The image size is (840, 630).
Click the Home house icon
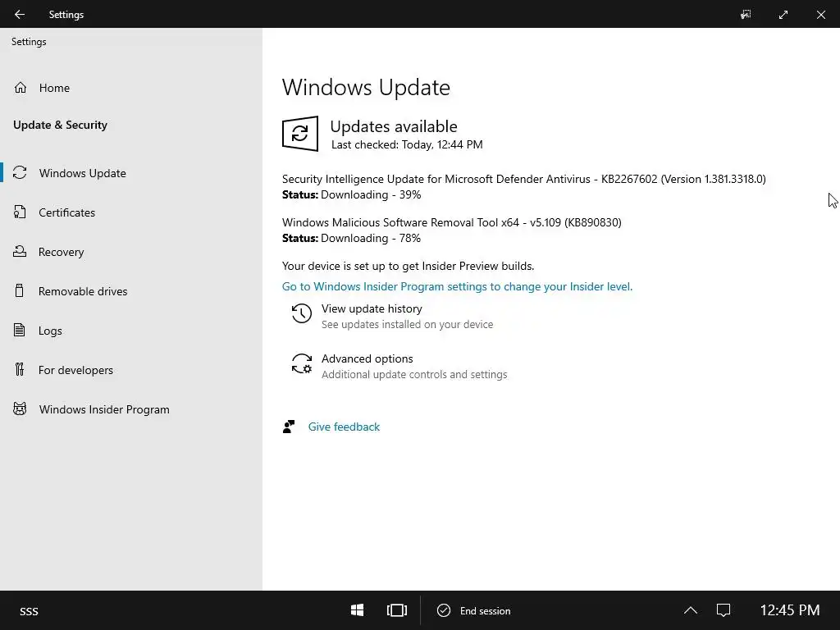pyautogui.click(x=21, y=87)
